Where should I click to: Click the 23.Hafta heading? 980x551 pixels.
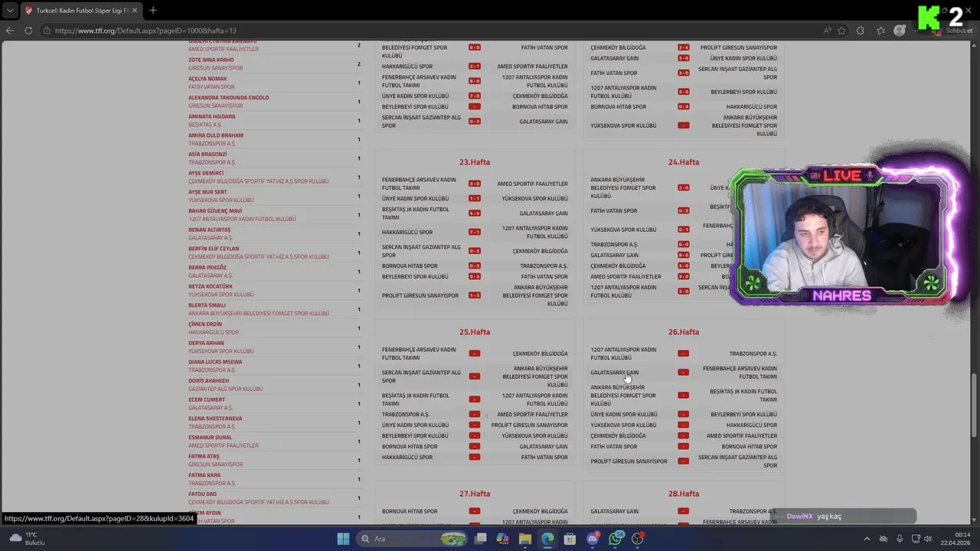pyautogui.click(x=475, y=162)
